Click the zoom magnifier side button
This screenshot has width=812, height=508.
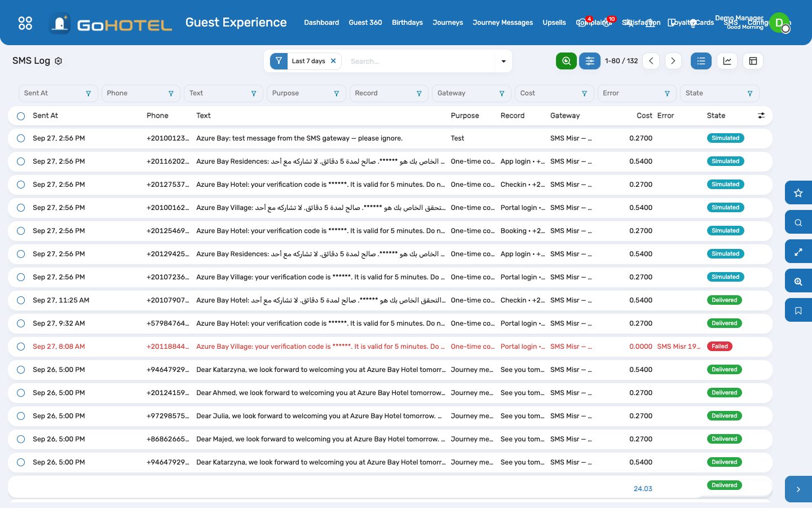coord(798,281)
